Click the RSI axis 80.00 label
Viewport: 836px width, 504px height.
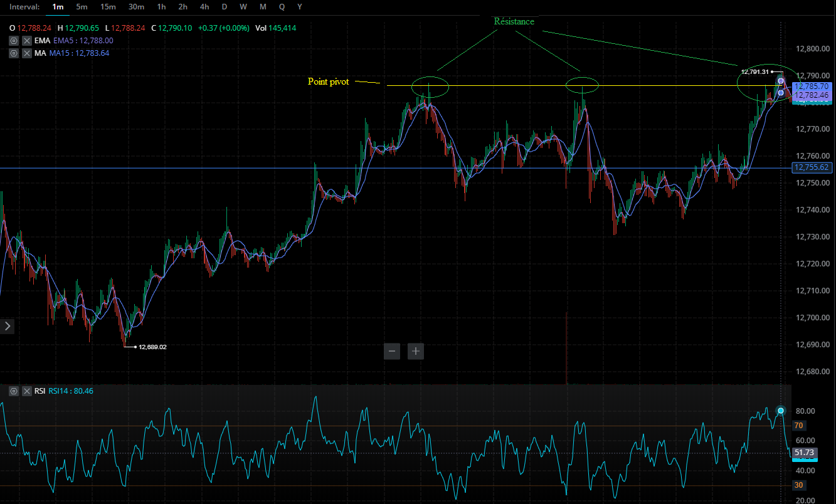pyautogui.click(x=804, y=411)
